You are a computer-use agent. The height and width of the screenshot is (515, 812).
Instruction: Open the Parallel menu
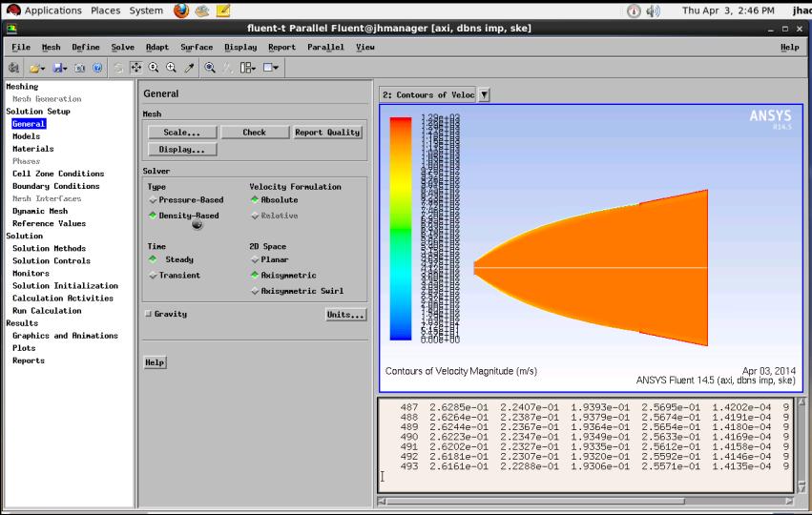coord(325,47)
